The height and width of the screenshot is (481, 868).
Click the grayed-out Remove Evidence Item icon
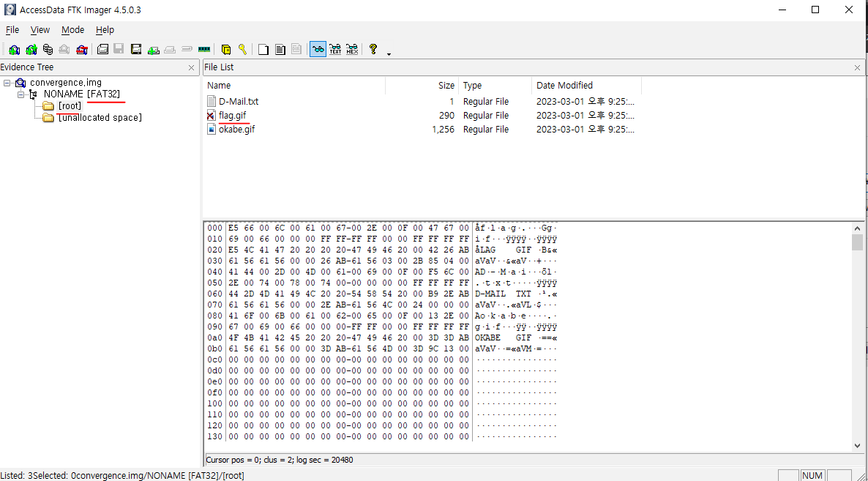(64, 49)
